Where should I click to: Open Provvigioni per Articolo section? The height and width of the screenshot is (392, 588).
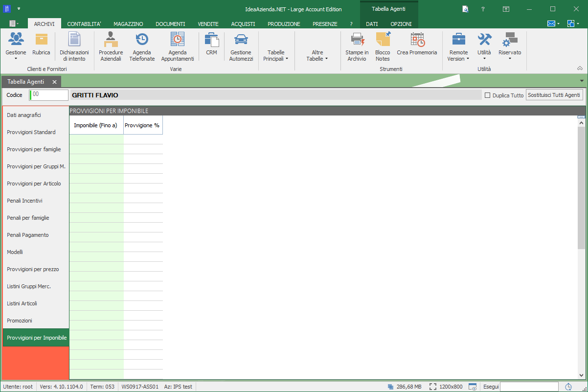pyautogui.click(x=36, y=184)
